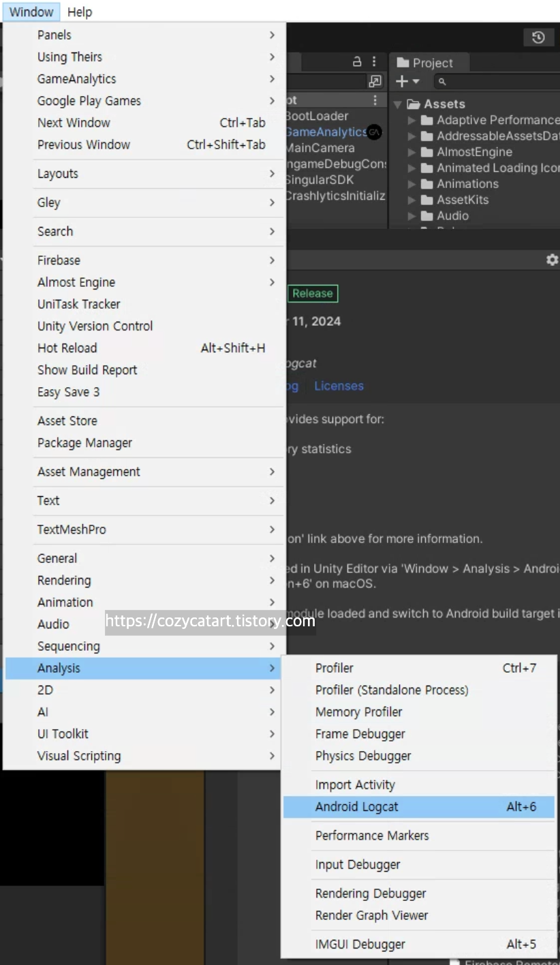
Task: Open the Package Manager
Action: pyautogui.click(x=144, y=442)
